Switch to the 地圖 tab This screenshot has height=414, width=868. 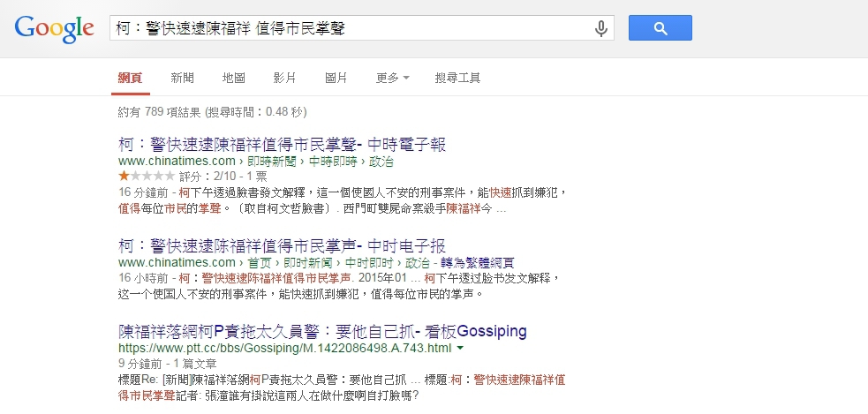click(233, 78)
